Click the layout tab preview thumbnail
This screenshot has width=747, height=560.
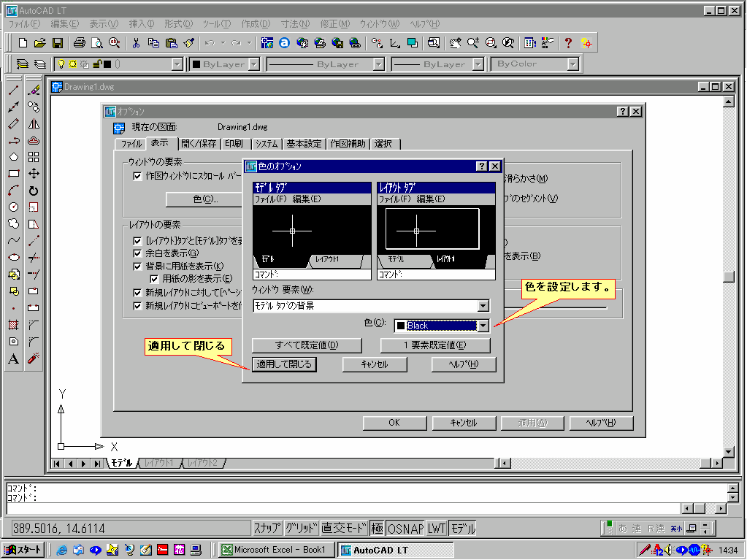(x=436, y=231)
